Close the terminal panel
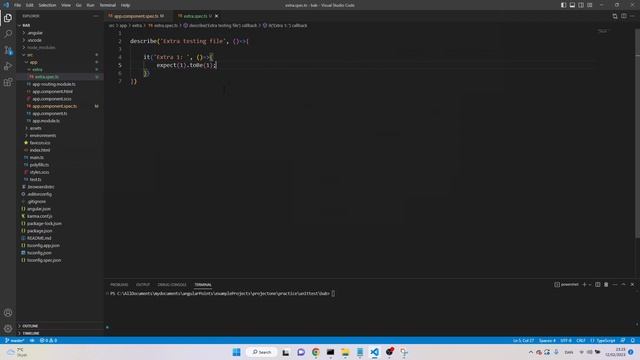Screen dimensions: 640x360 [x=632, y=284]
